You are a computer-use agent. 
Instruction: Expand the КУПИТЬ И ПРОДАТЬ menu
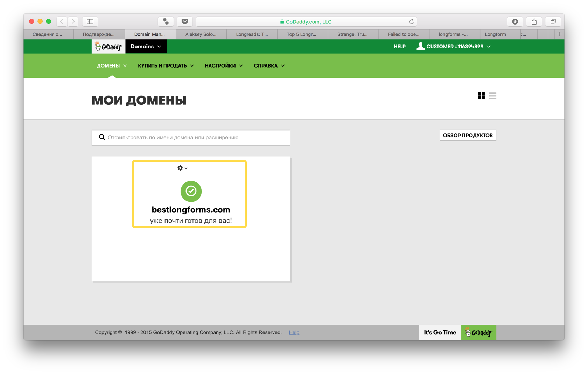(166, 66)
